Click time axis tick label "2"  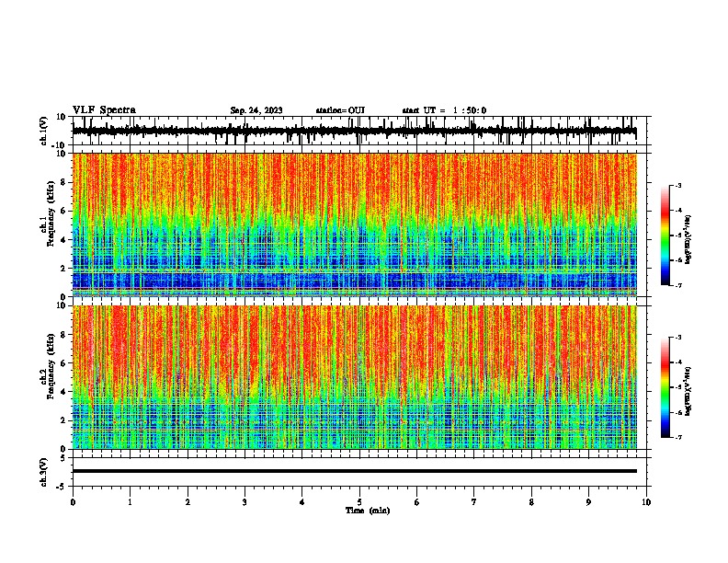pos(188,502)
